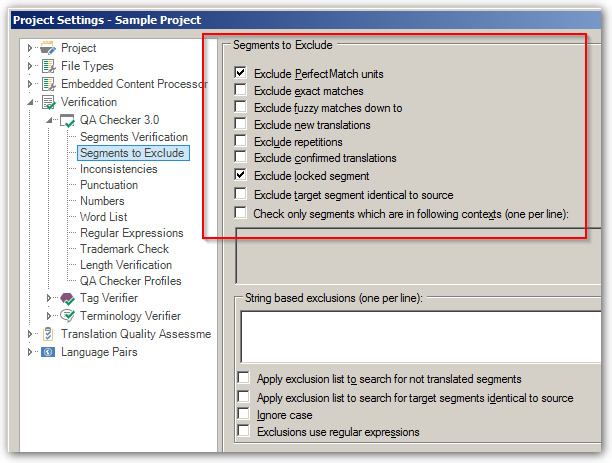Viewport: 612px width, 463px height.
Task: Collapse the Verification tree node
Action: tap(30, 102)
